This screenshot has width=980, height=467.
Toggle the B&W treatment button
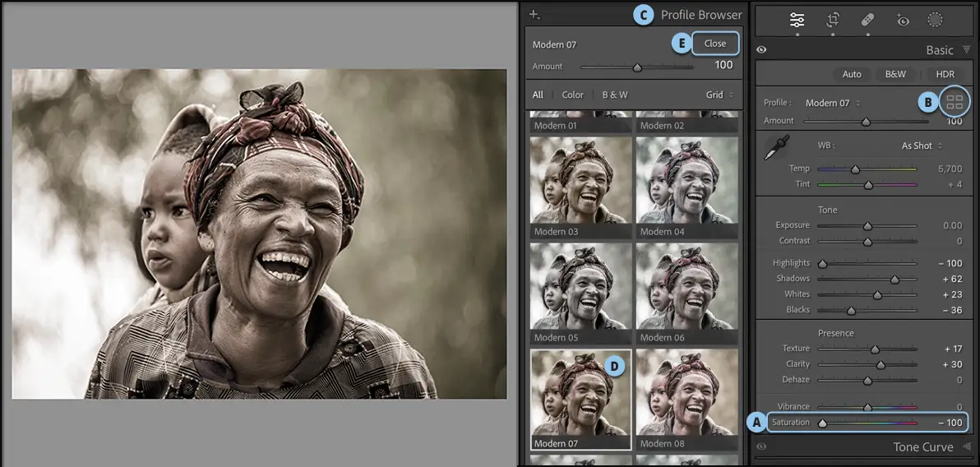point(895,74)
